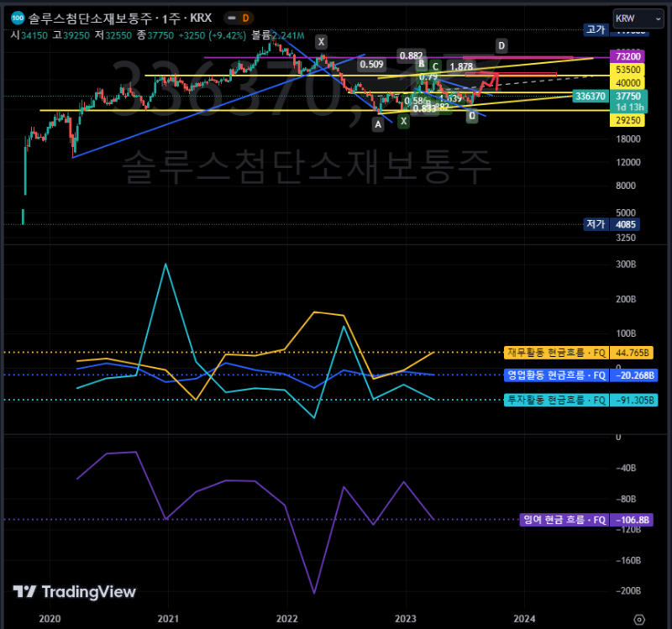The width and height of the screenshot is (672, 629).
Task: Click the 2020 label on time axis
Action: click(50, 619)
